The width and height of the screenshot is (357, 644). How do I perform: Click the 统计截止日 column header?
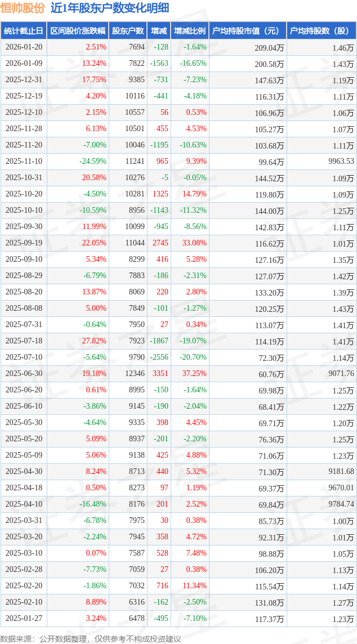click(23, 31)
